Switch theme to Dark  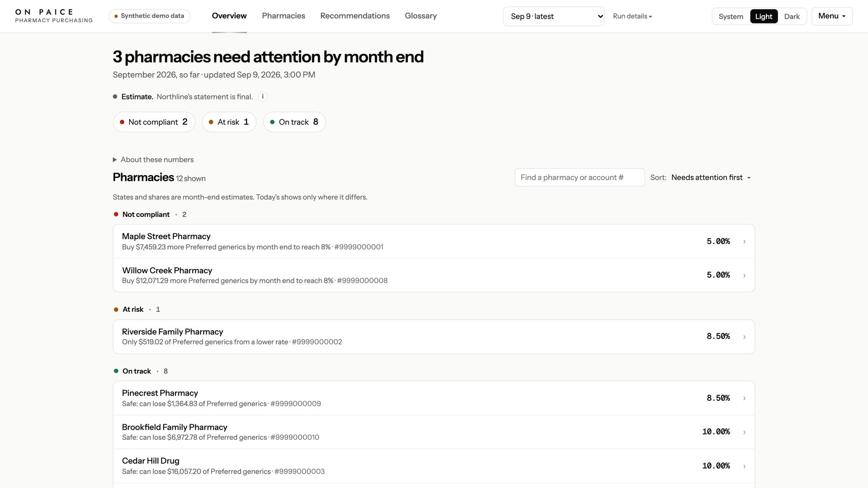tap(792, 16)
